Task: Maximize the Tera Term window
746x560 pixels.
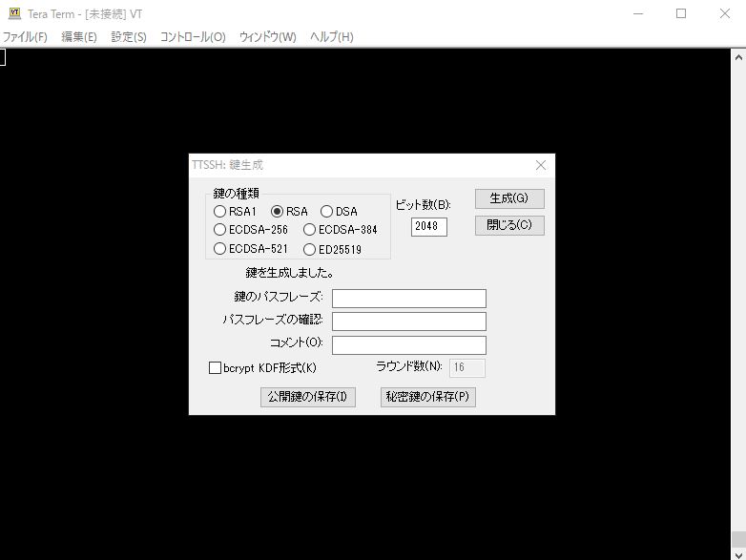Action: coord(681,13)
